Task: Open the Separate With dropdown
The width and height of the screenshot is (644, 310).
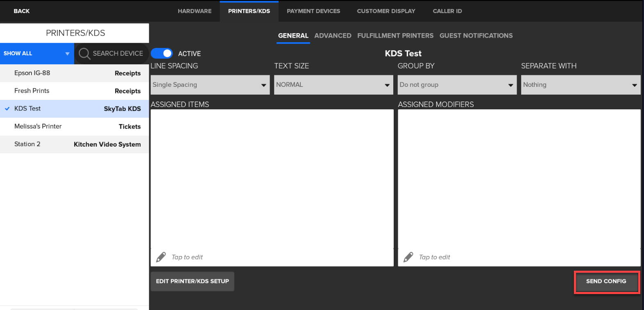Action: tap(580, 85)
